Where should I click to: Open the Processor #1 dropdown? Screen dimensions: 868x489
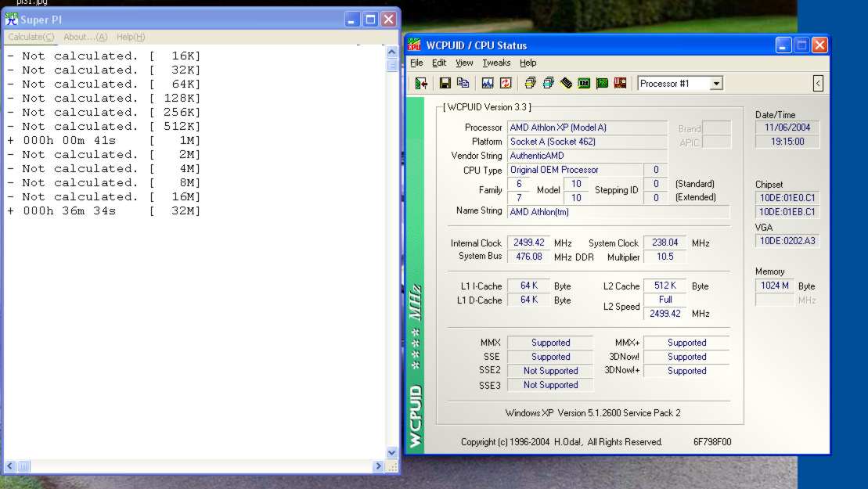coord(716,84)
